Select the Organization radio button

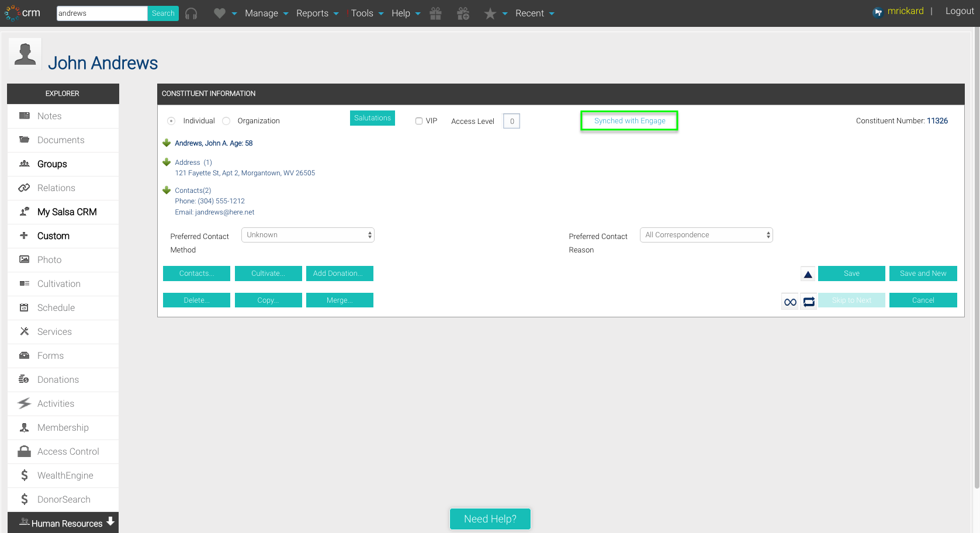pos(226,121)
